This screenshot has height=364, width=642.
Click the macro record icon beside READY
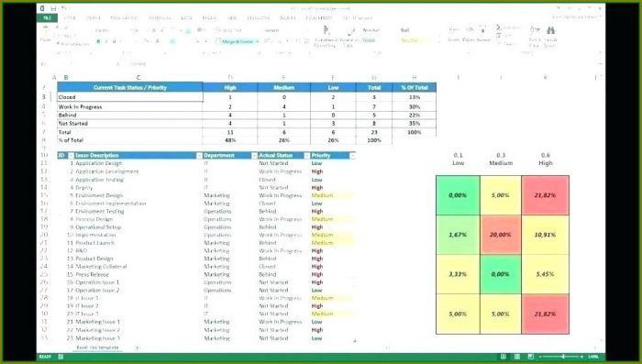pyautogui.click(x=61, y=357)
